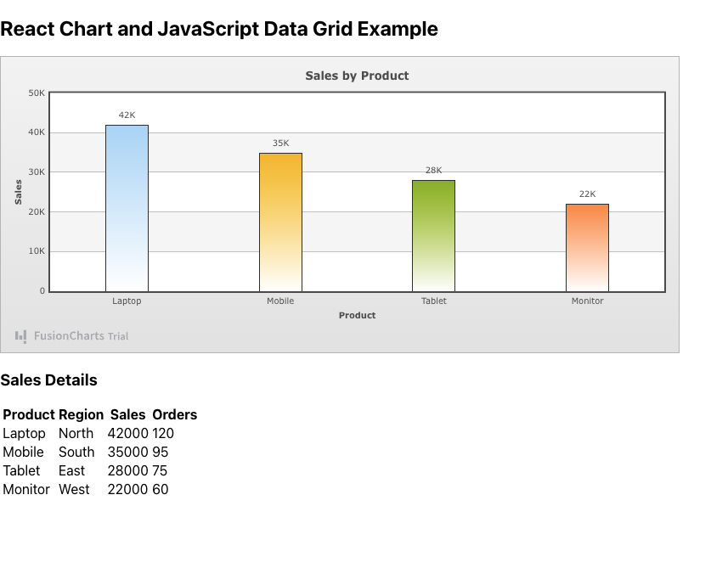Screen dimensions: 728x568
Task: Click the 'Sales by Product' chart title
Action: pyautogui.click(x=357, y=76)
